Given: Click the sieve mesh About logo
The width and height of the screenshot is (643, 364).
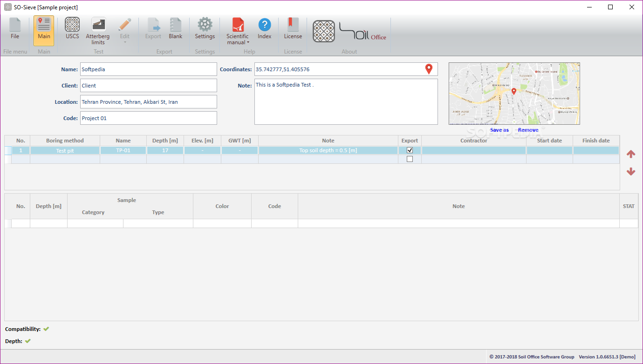Looking at the screenshot, I should click(324, 31).
